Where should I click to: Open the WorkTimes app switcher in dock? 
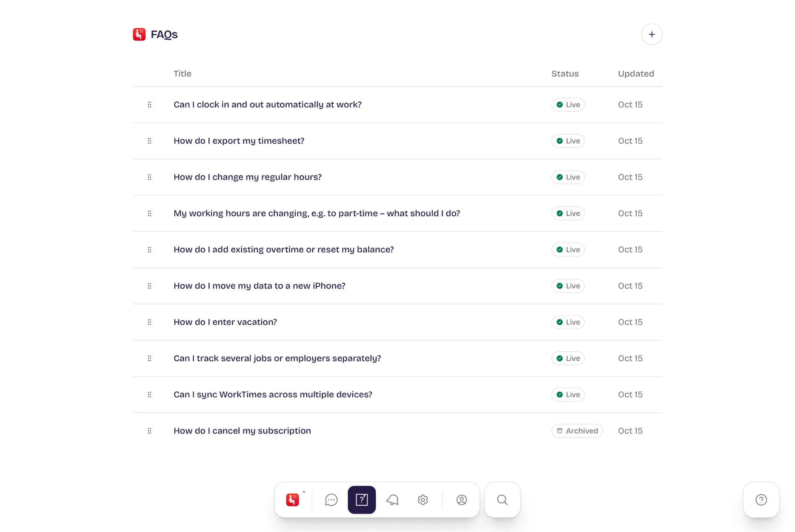click(293, 500)
